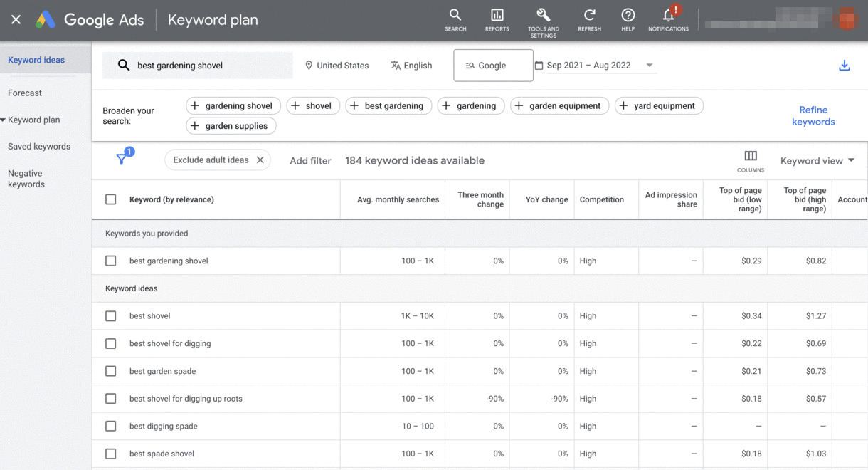Screen dimensions: 868x470
Task: Check the 'best gardening shovel' row checkbox
Action: 111,261
